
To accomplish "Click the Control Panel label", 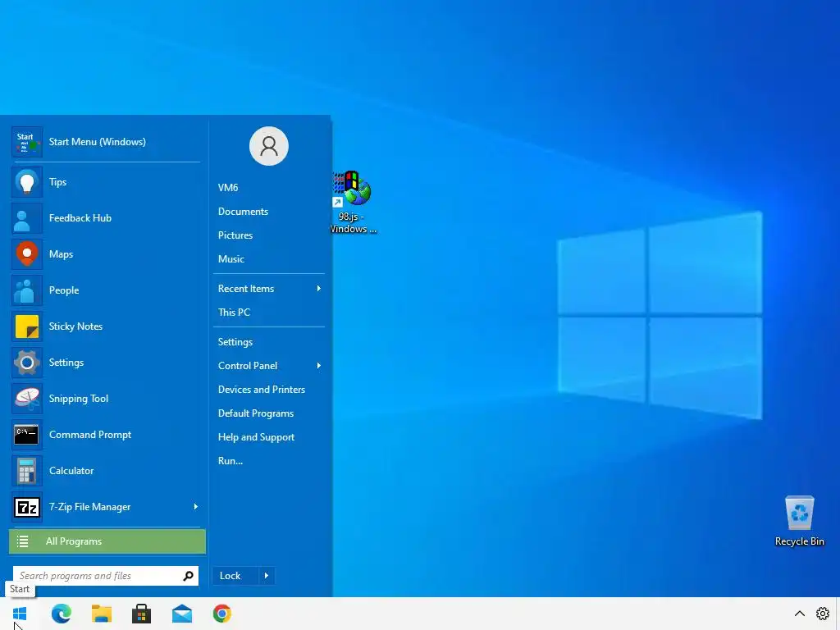I will pyautogui.click(x=248, y=366).
